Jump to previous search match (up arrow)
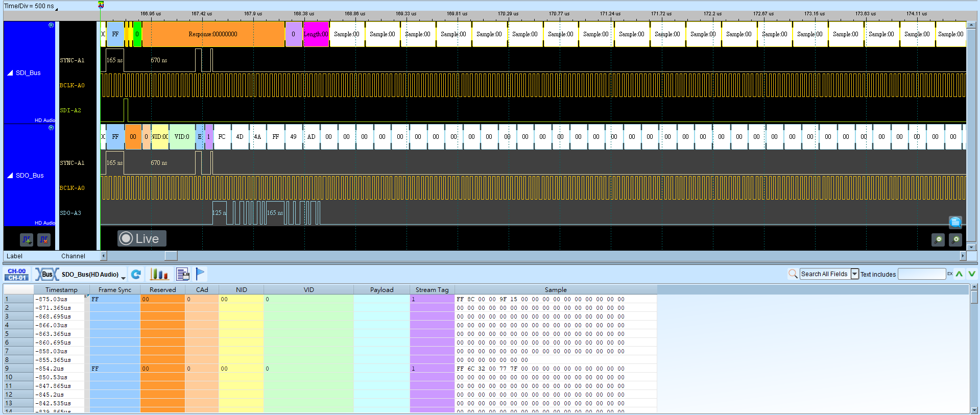The image size is (980, 415). [x=960, y=274]
